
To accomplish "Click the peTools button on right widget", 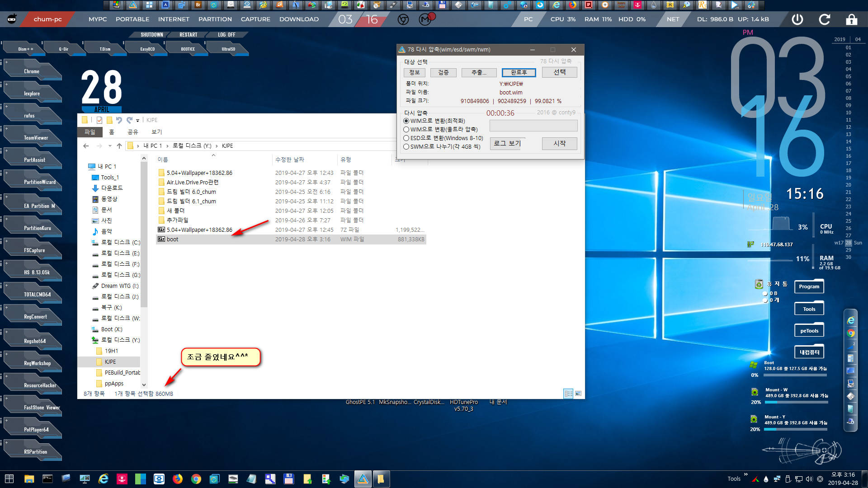I will [809, 331].
